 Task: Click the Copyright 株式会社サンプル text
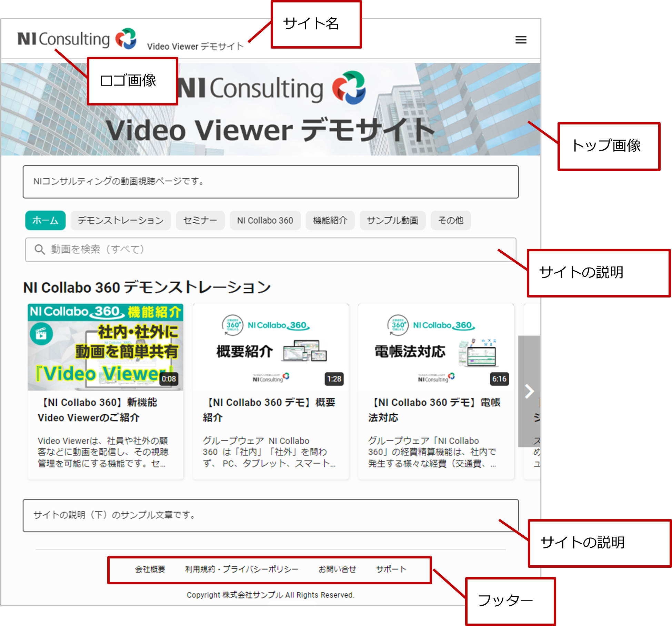tap(271, 595)
